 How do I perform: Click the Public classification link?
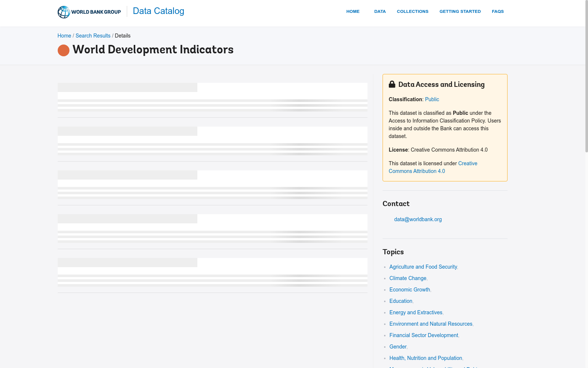coord(432,99)
